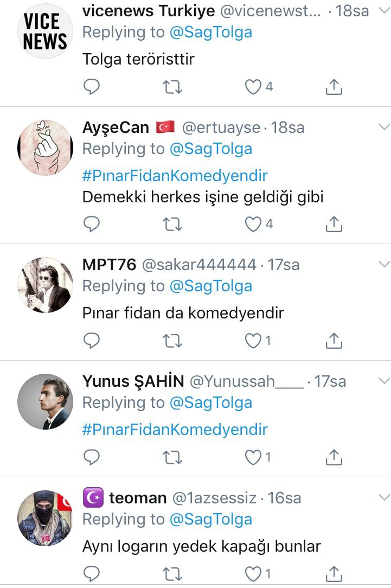Reply to MPT76's tweet
This screenshot has height=588, width=391.
click(92, 340)
